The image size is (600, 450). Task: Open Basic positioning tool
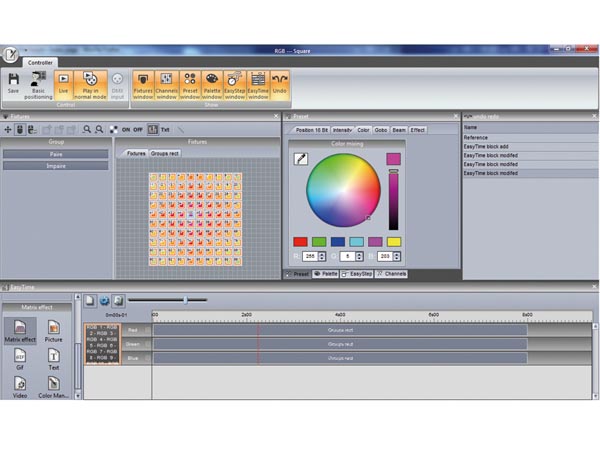pyautogui.click(x=38, y=85)
